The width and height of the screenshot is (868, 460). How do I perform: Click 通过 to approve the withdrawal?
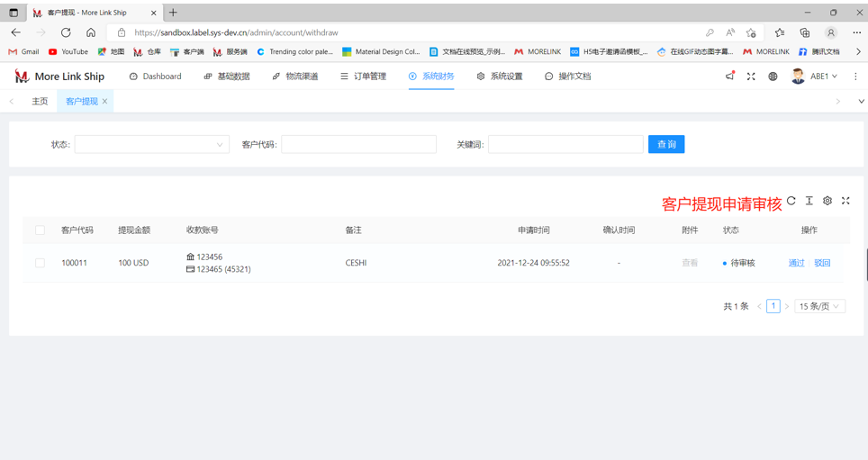796,263
